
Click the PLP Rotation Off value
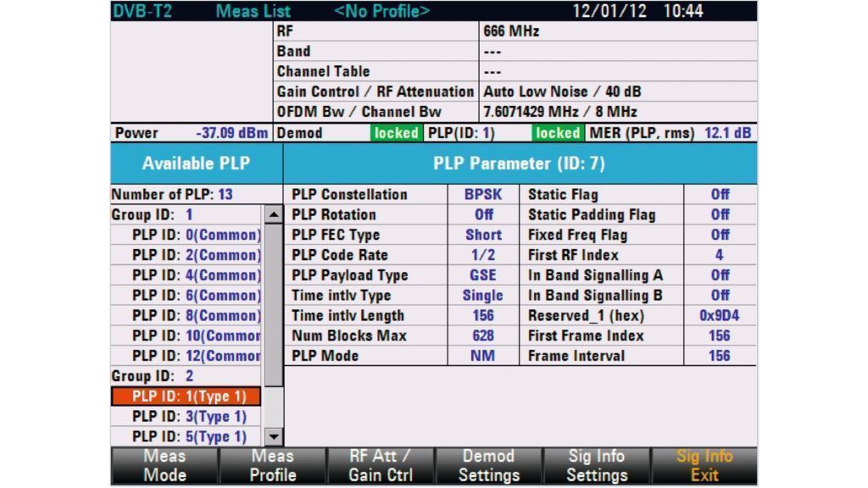[483, 215]
